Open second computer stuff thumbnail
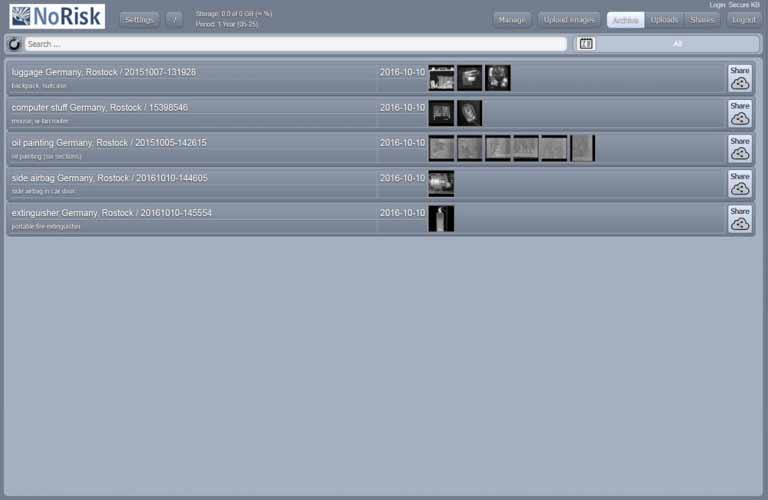This screenshot has height=500, width=768. point(470,113)
